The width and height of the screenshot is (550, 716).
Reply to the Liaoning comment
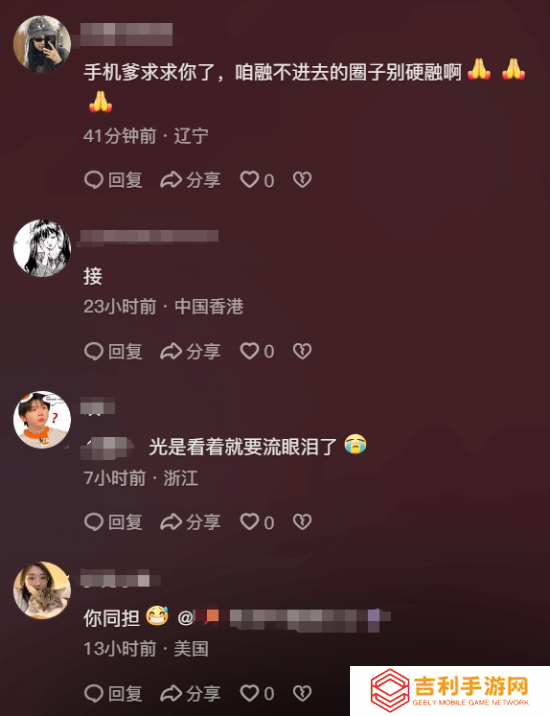point(113,180)
